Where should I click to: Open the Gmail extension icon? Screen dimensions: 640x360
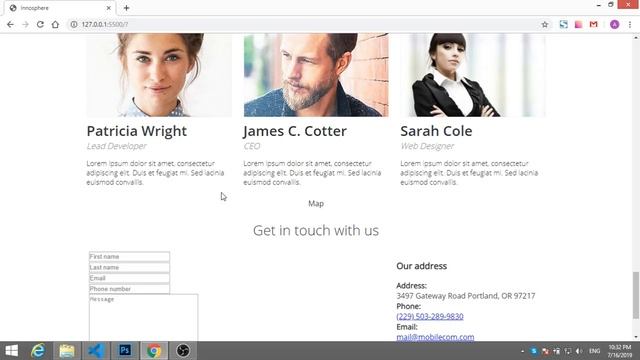(593, 24)
